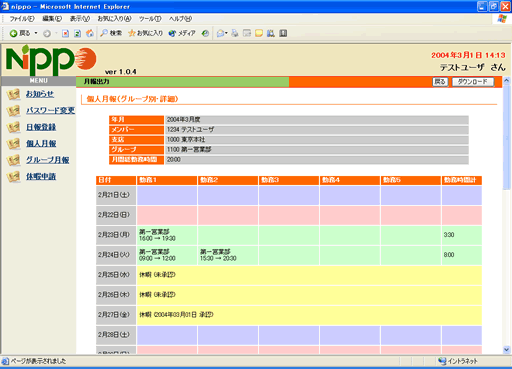Click the book icon beside お知らせ
This screenshot has height=369, width=512.
click(x=14, y=94)
